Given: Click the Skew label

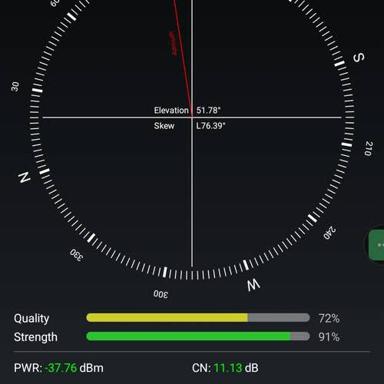Looking at the screenshot, I should [164, 126].
